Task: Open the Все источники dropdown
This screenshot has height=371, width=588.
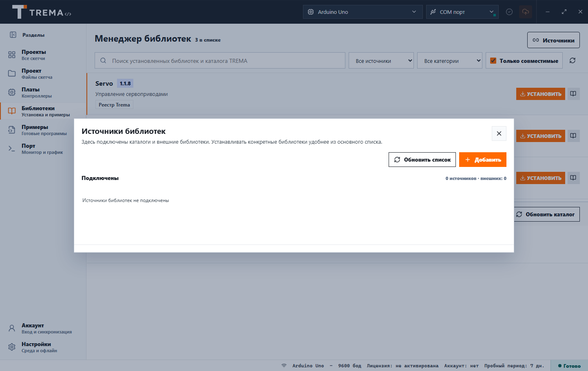Action: coord(381,60)
